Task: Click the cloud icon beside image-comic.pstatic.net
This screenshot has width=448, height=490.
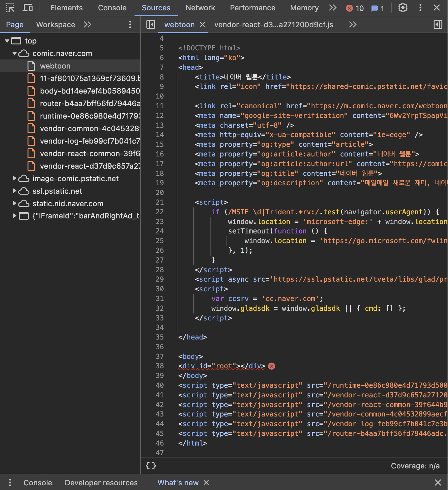Action: 24,178
